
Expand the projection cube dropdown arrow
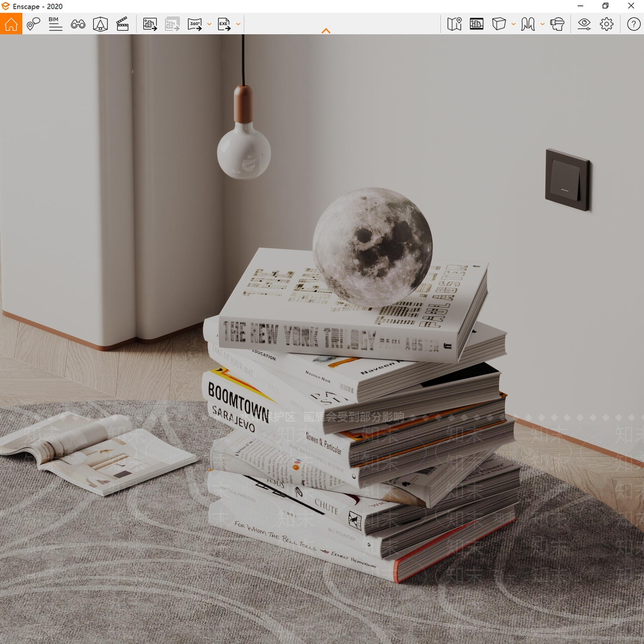(x=514, y=24)
